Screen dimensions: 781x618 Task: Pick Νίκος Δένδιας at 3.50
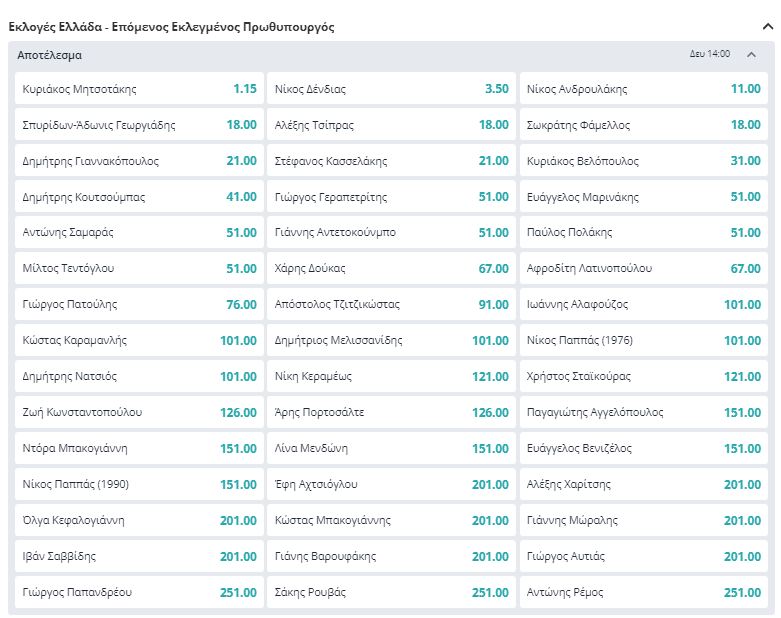[391, 89]
